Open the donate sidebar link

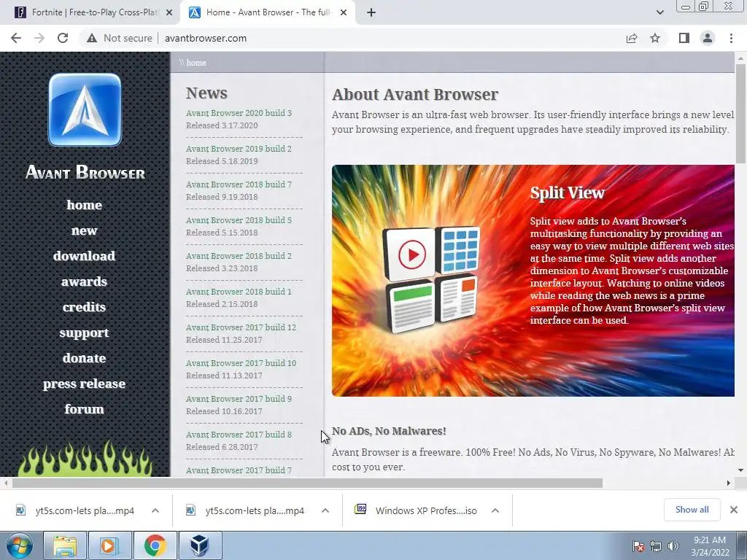pyautogui.click(x=85, y=358)
